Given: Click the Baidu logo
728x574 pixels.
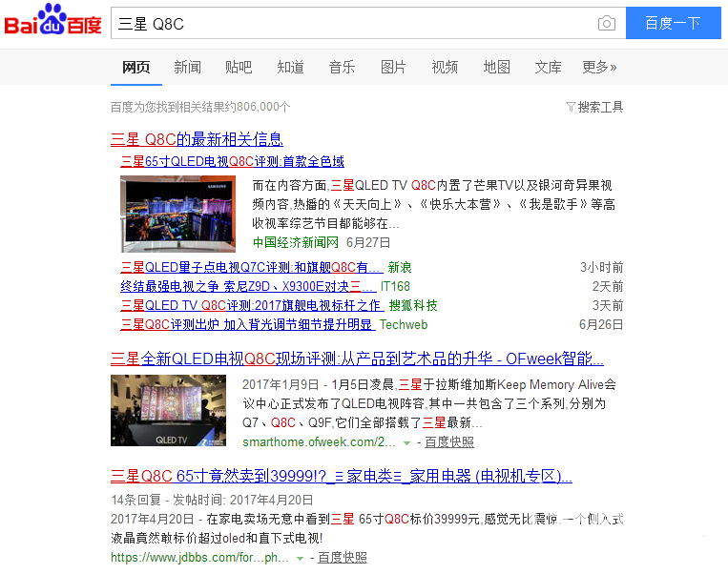Looking at the screenshot, I should (52, 19).
